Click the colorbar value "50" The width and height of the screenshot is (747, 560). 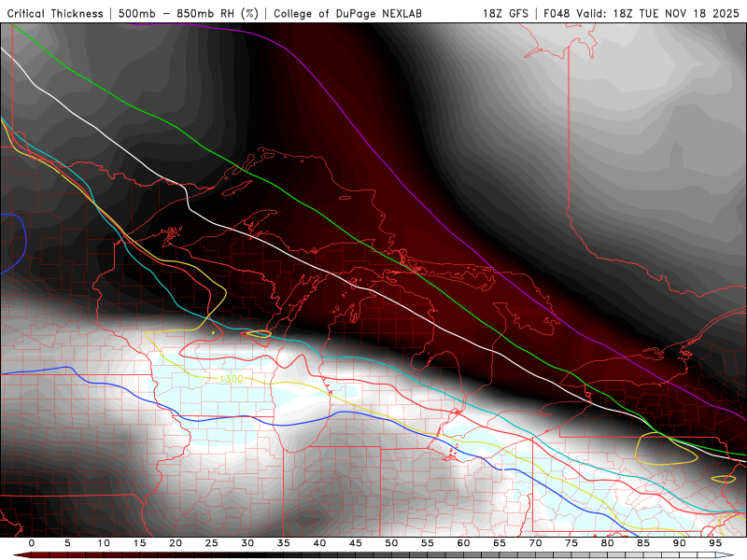391,543
